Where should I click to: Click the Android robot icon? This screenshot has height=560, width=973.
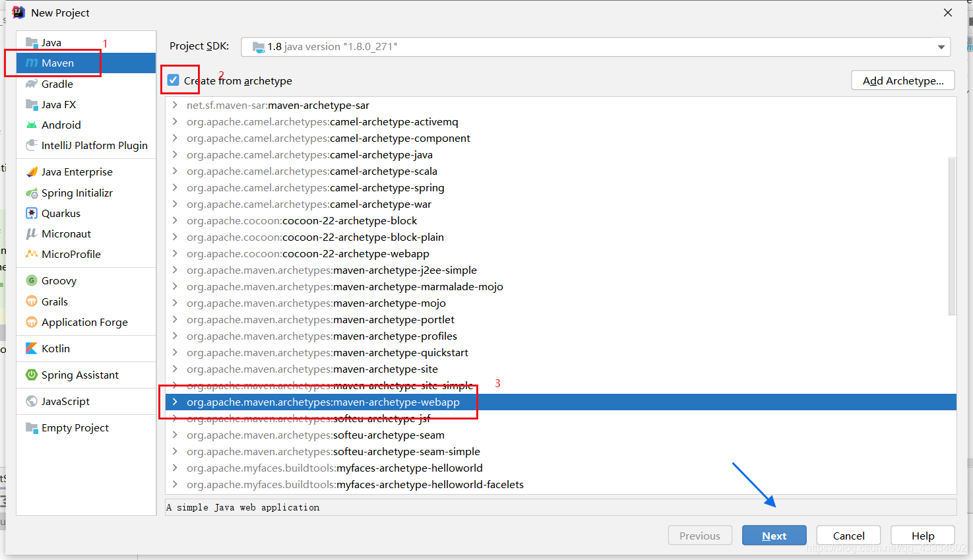pos(32,125)
